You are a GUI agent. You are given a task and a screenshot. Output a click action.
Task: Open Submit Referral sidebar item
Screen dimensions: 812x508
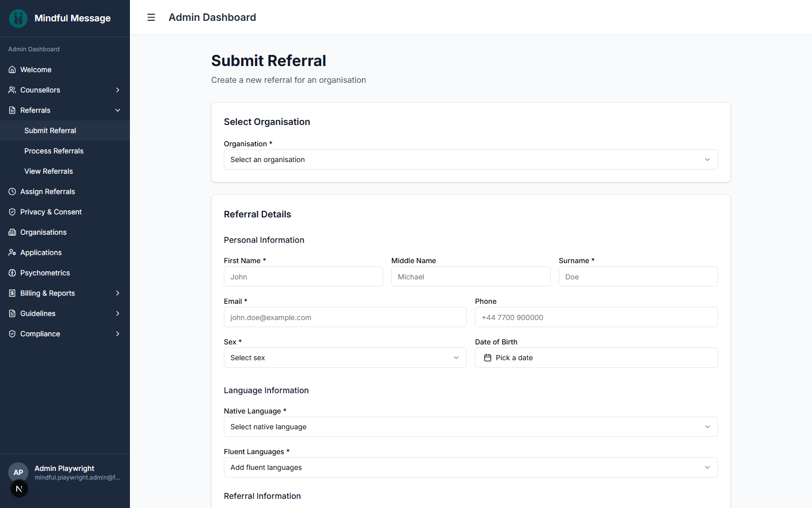click(x=65, y=131)
